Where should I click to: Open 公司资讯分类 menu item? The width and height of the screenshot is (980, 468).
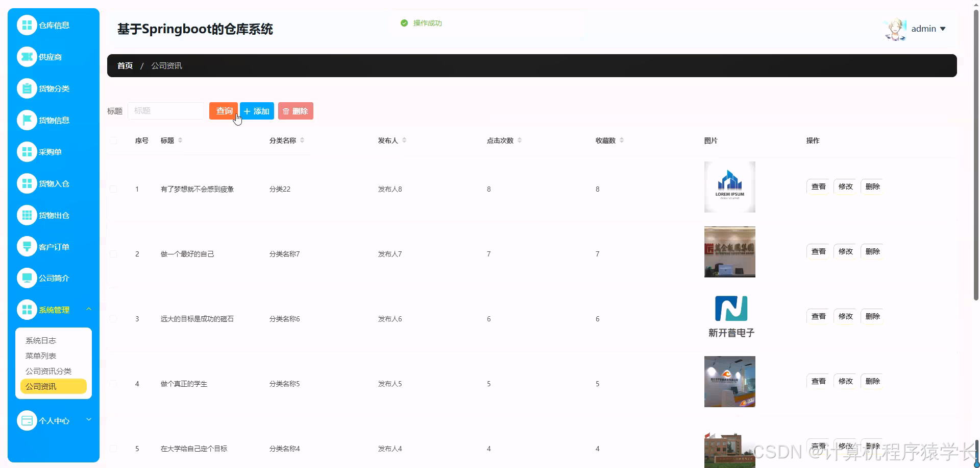pyautogui.click(x=48, y=370)
